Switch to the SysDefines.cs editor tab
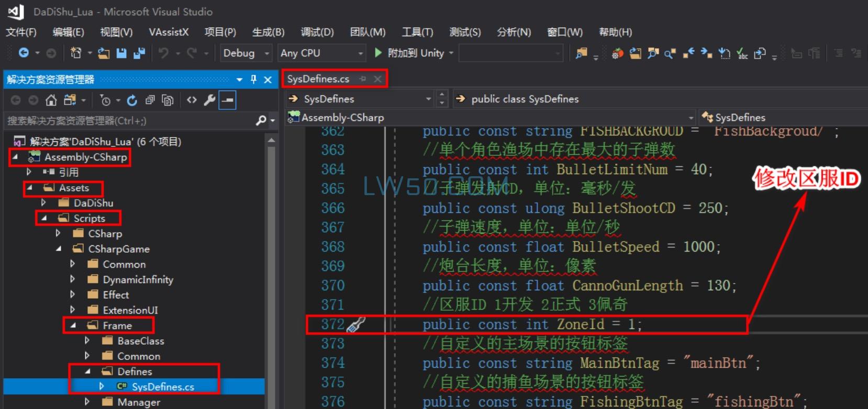The height and width of the screenshot is (409, 868). click(x=318, y=79)
